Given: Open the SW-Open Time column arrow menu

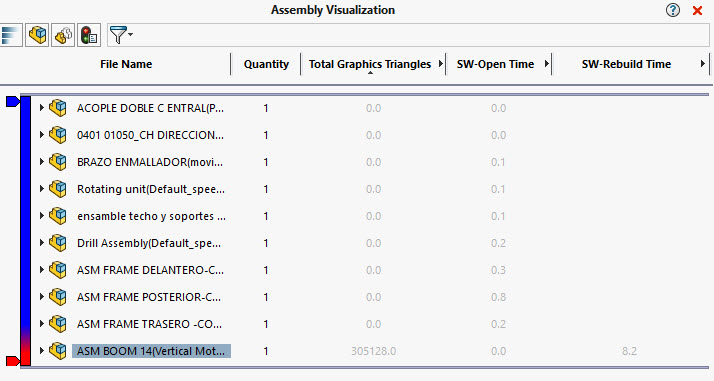Looking at the screenshot, I should click(x=546, y=64).
